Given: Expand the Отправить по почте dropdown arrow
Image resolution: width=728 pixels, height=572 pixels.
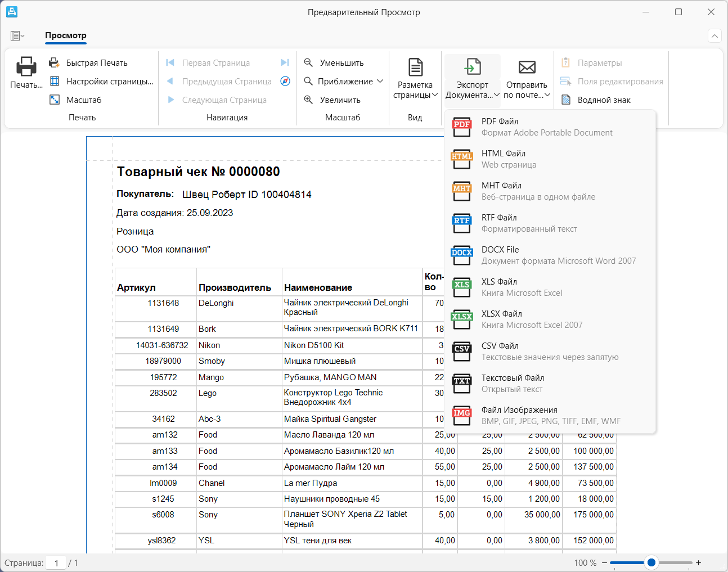Looking at the screenshot, I should [x=547, y=95].
